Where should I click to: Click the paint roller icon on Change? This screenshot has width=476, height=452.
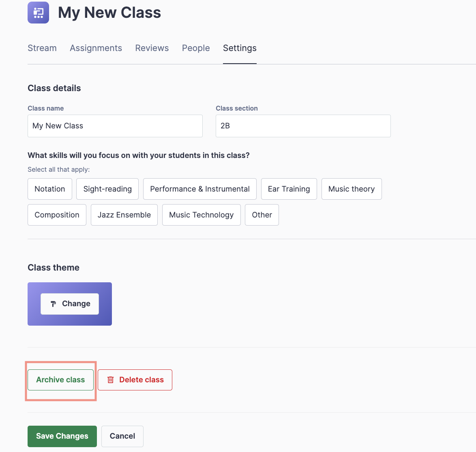tap(53, 304)
